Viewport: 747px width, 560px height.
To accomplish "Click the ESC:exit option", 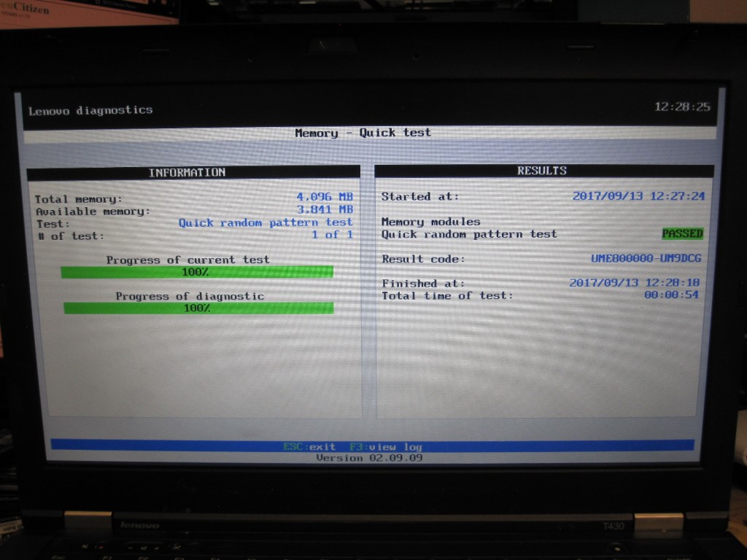I will pos(309,447).
